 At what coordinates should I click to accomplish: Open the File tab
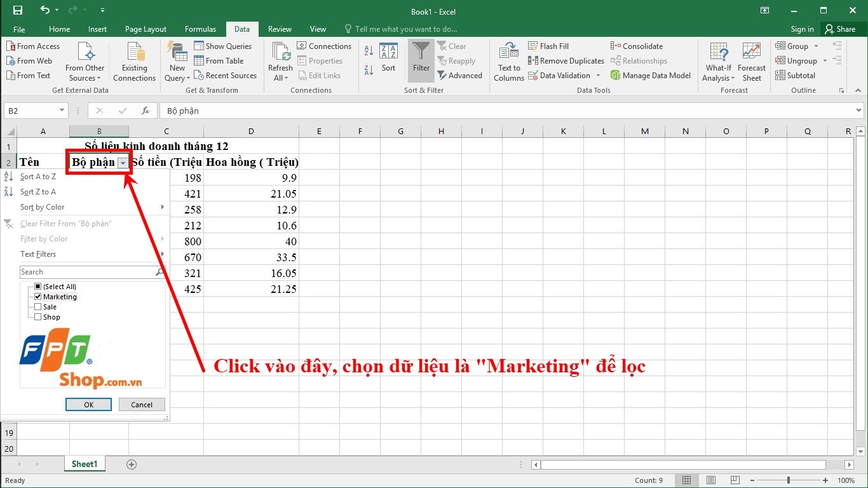tap(19, 29)
